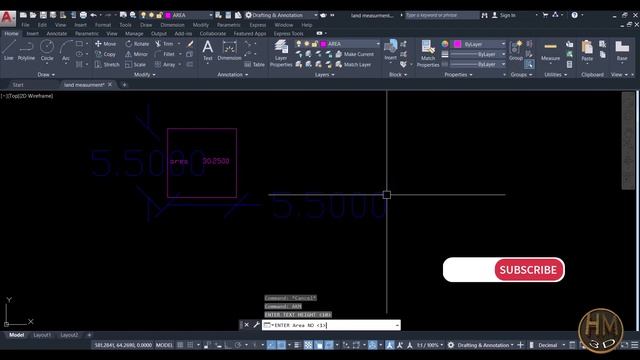Viewport: 640px width, 360px height.
Task: Click the color wheel icon in Properties
Action: (x=445, y=44)
